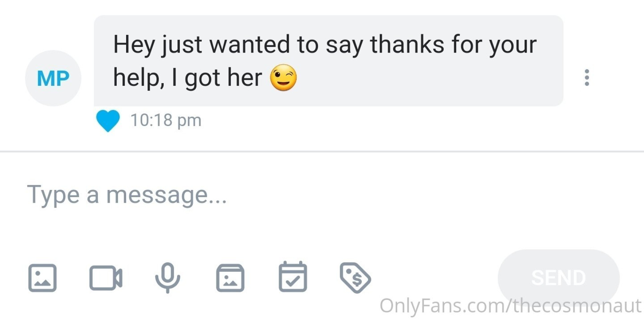Record a voice message with the microphone
This screenshot has height=320, width=644.
click(168, 277)
